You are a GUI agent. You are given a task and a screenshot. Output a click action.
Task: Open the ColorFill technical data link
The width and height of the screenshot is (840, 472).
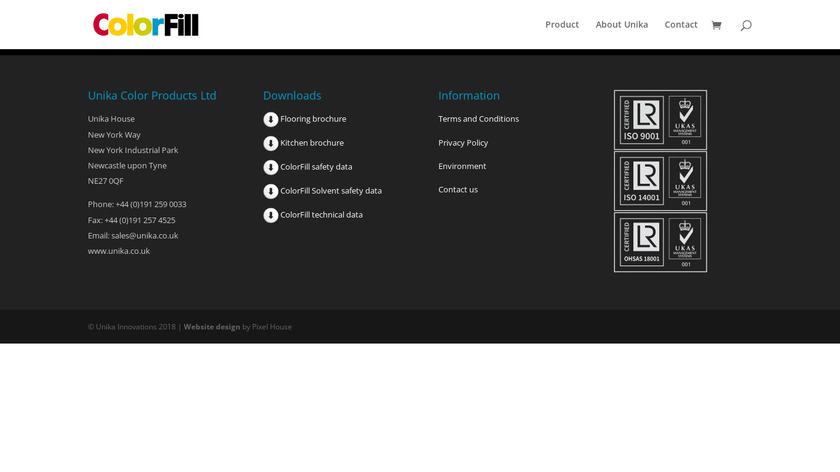click(x=321, y=215)
